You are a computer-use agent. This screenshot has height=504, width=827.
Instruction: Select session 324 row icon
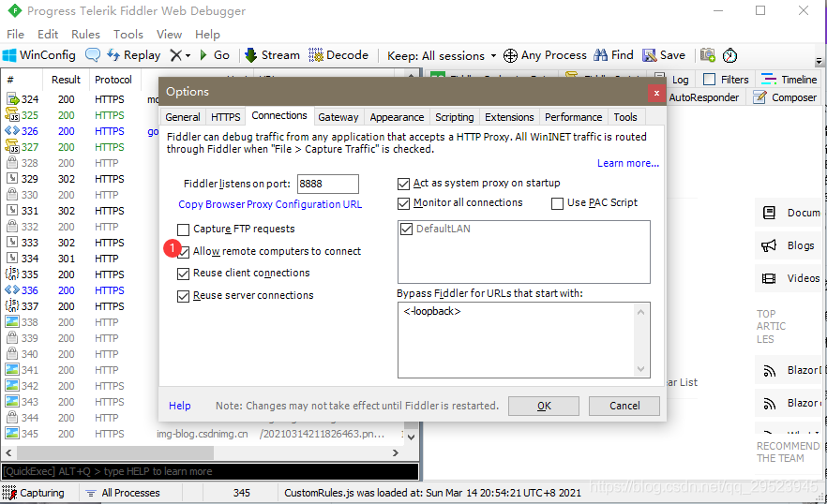[12, 99]
